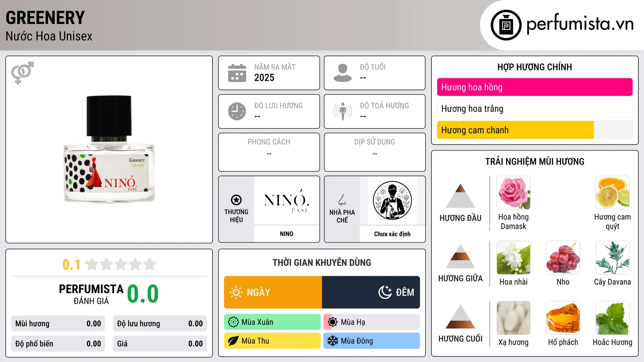644x362 pixels.
Task: Click the orange 0.1 rating number
Action: tap(71, 265)
